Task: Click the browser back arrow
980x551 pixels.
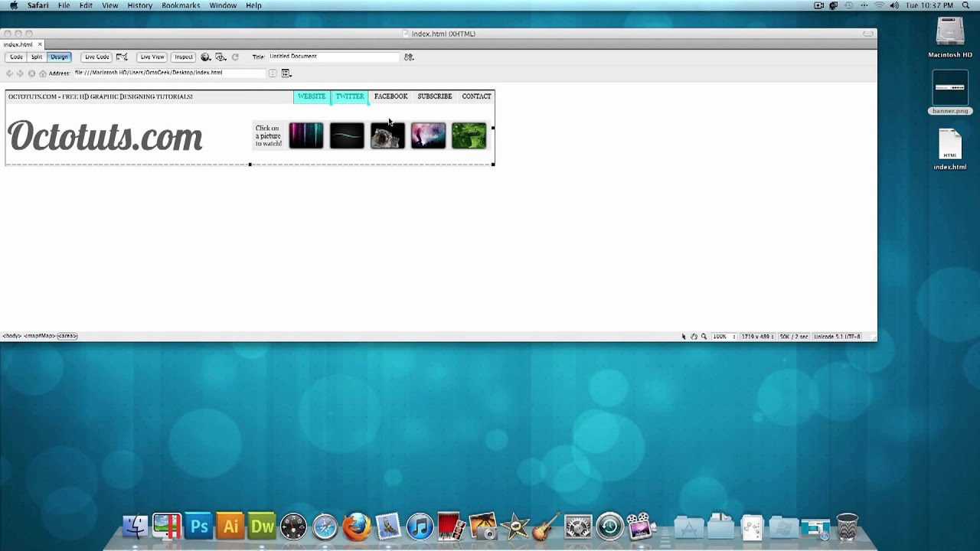Action: (9, 73)
